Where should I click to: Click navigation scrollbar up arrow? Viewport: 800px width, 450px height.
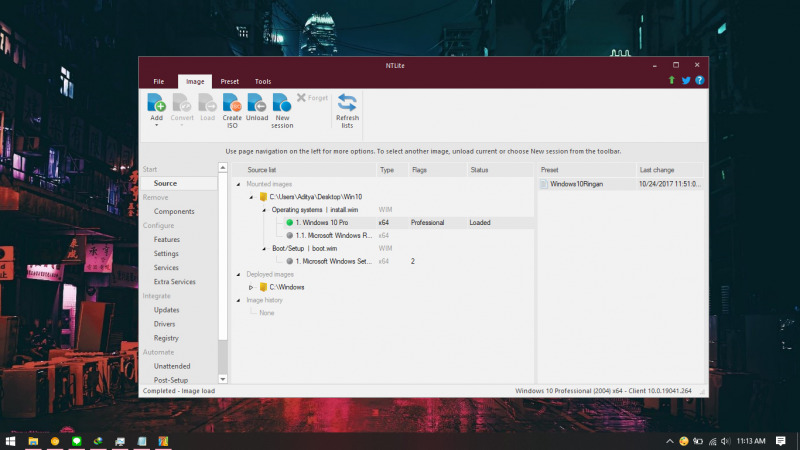point(222,168)
